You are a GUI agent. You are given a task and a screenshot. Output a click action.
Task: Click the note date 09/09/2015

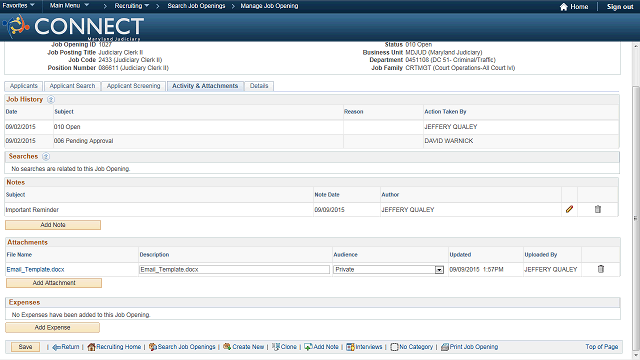(x=329, y=210)
